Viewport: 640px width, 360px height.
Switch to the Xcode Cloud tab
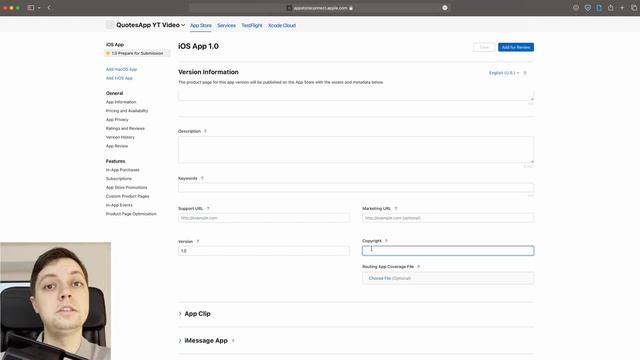tap(282, 25)
